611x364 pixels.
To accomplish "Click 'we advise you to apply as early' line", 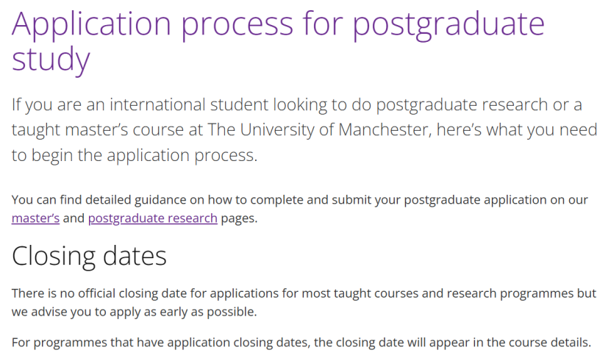I will (x=134, y=312).
